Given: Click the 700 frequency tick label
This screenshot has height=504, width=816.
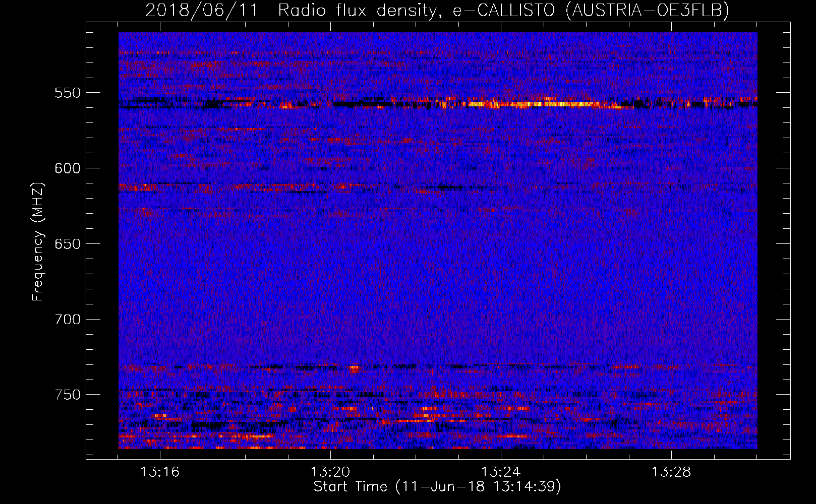Looking at the screenshot, I should [x=68, y=320].
